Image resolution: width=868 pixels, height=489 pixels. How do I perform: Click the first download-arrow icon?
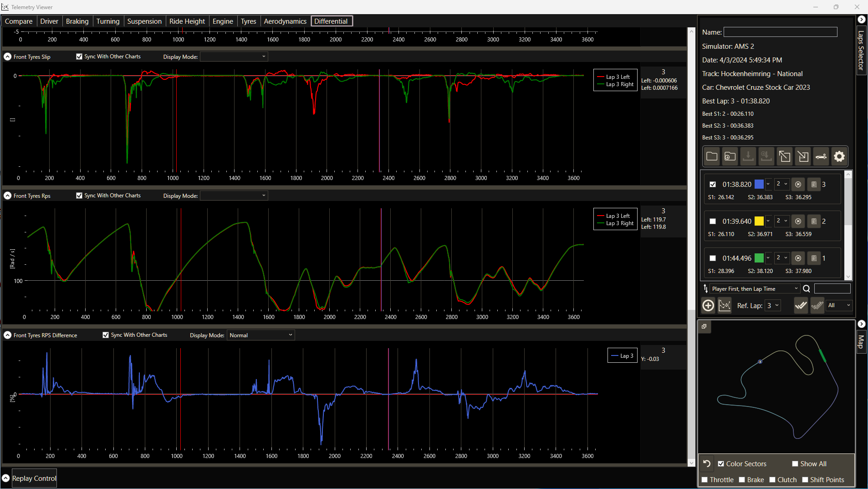coord(748,157)
